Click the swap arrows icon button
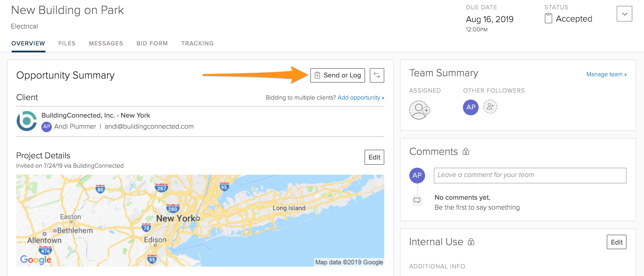 tap(377, 75)
